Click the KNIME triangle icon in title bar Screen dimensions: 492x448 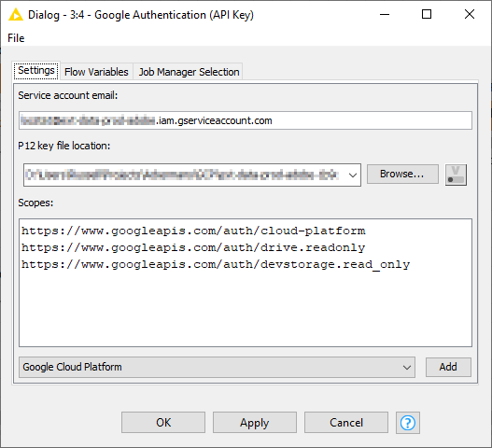pos(15,14)
